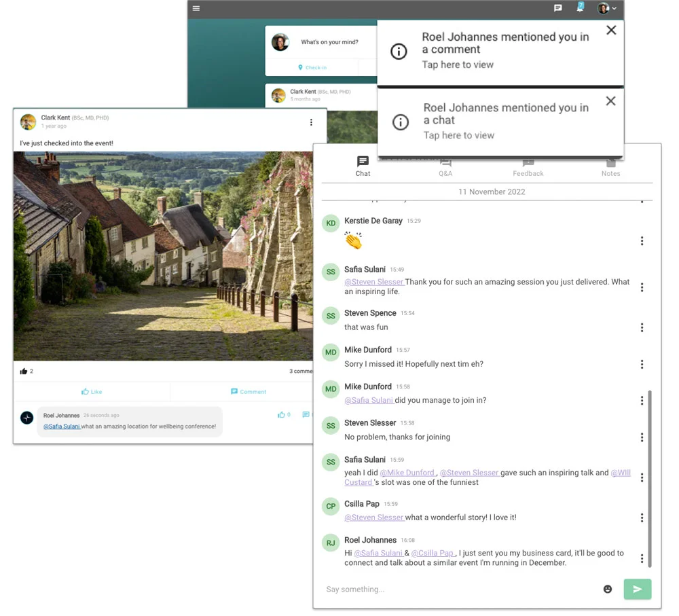Viewport: 679px width, 616px height.
Task: Dismiss the 'mentioned you in a chat' notification
Action: (610, 101)
